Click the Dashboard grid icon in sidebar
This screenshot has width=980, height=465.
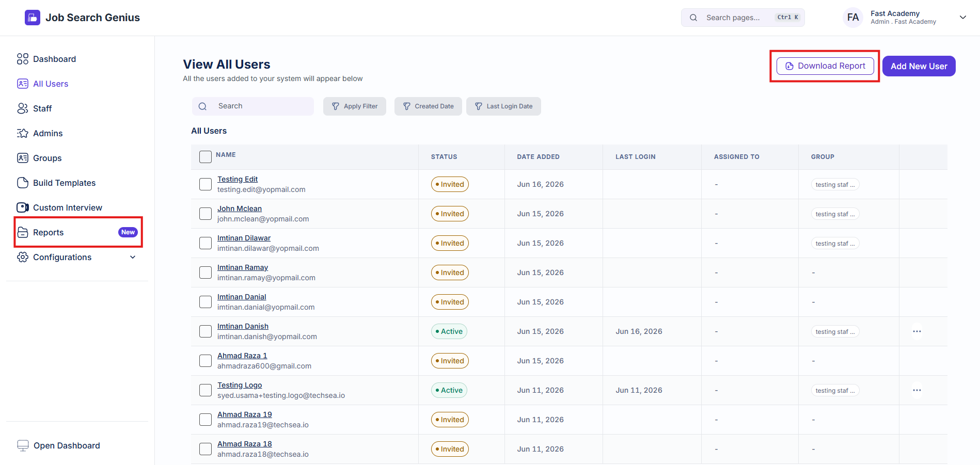[23, 59]
